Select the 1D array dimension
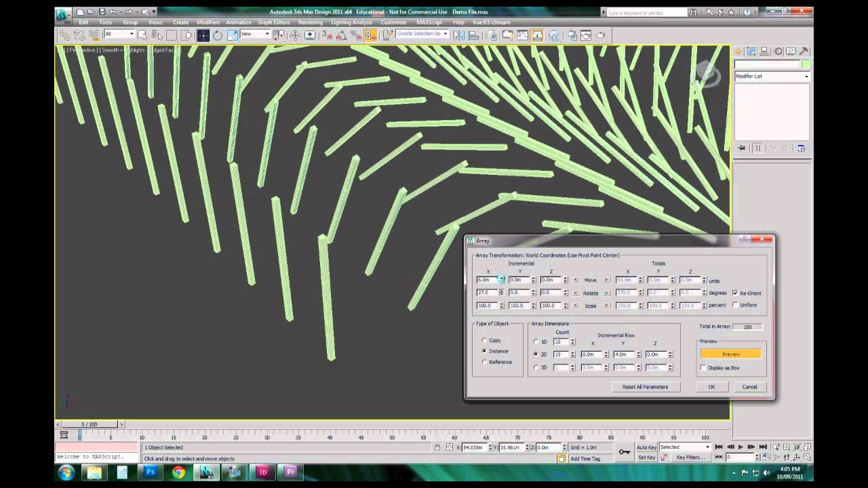The image size is (868, 488). [x=536, y=342]
